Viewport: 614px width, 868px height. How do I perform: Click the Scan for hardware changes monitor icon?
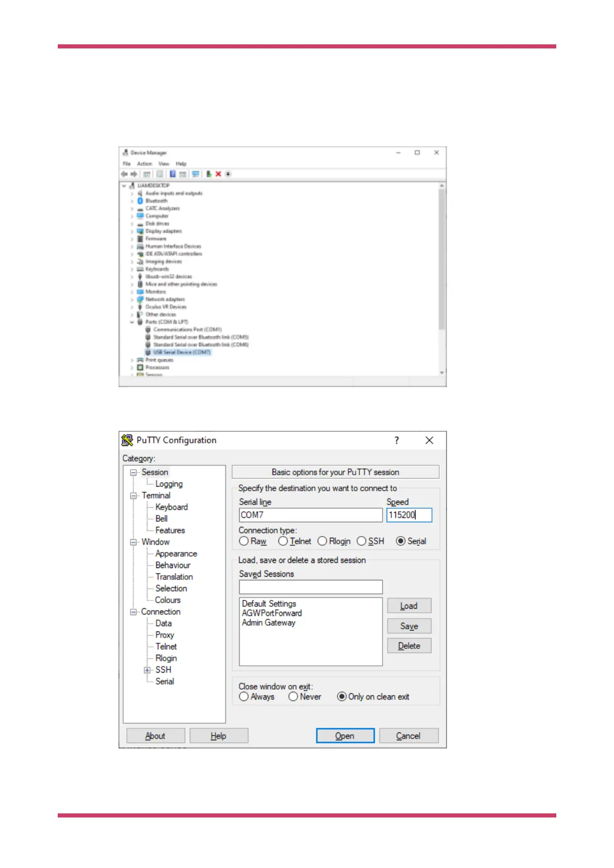tap(195, 174)
